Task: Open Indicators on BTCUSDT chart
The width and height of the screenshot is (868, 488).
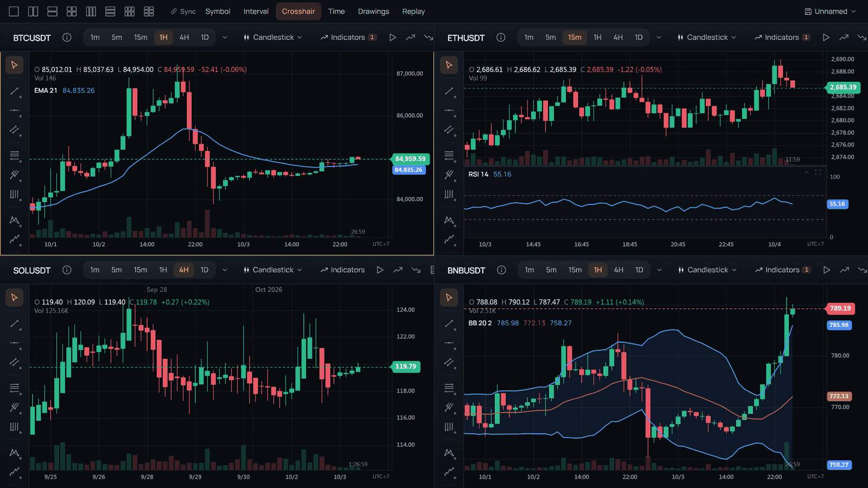Action: (348, 37)
